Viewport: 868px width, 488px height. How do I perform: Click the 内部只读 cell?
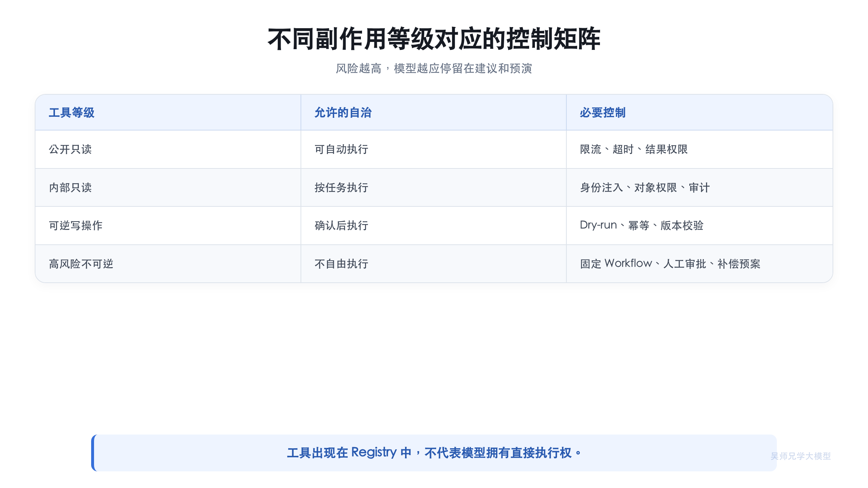point(168,188)
